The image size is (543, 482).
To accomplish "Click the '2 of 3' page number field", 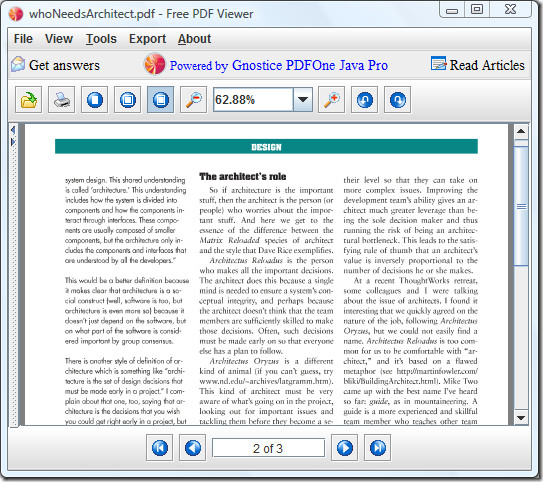I will pos(268,448).
